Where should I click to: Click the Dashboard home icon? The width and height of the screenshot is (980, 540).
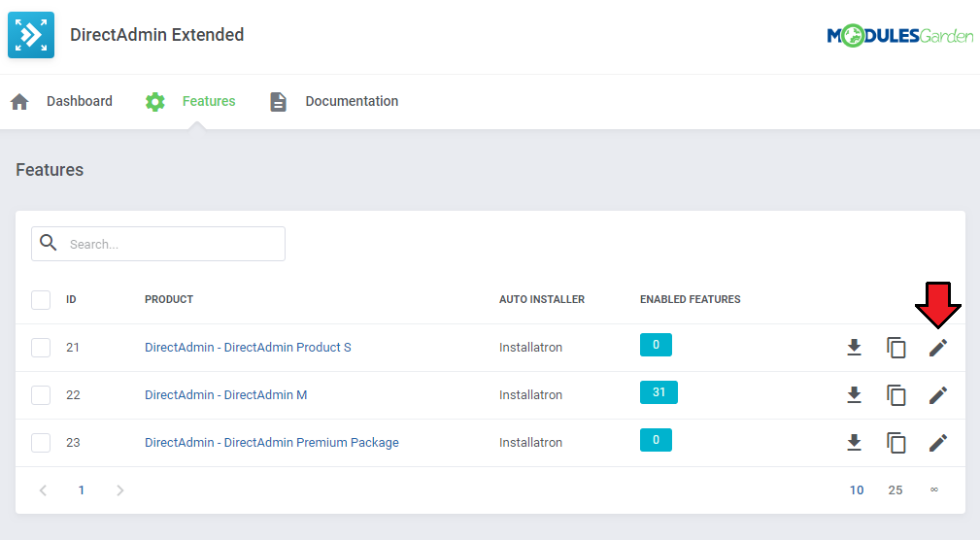[x=19, y=101]
